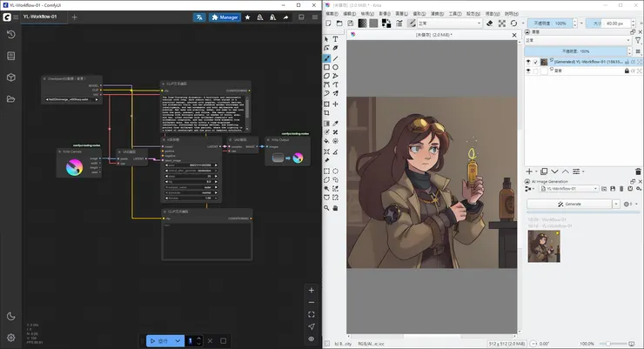Screen dimensions: 644x349
Task: Fit the ComfyUI canvas view to nodes
Action: (312, 314)
